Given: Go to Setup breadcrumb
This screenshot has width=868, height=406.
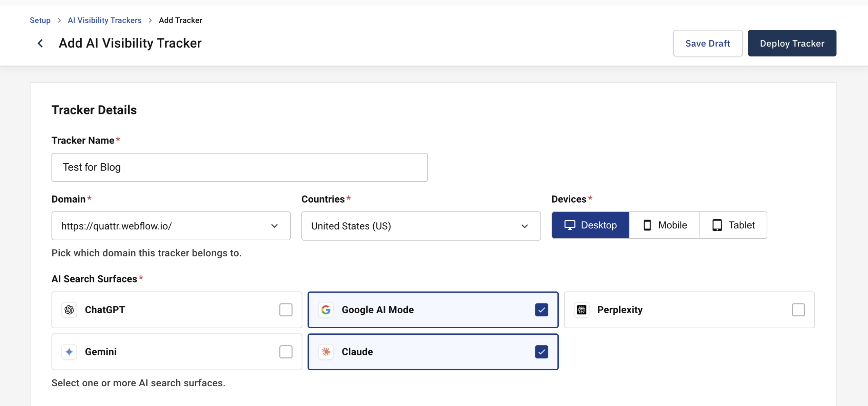Looking at the screenshot, I should point(40,20).
